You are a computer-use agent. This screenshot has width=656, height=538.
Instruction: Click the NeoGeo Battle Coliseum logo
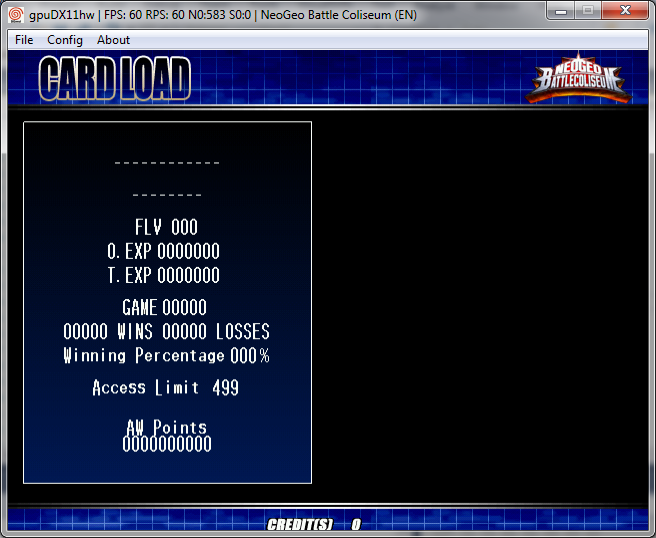click(578, 78)
